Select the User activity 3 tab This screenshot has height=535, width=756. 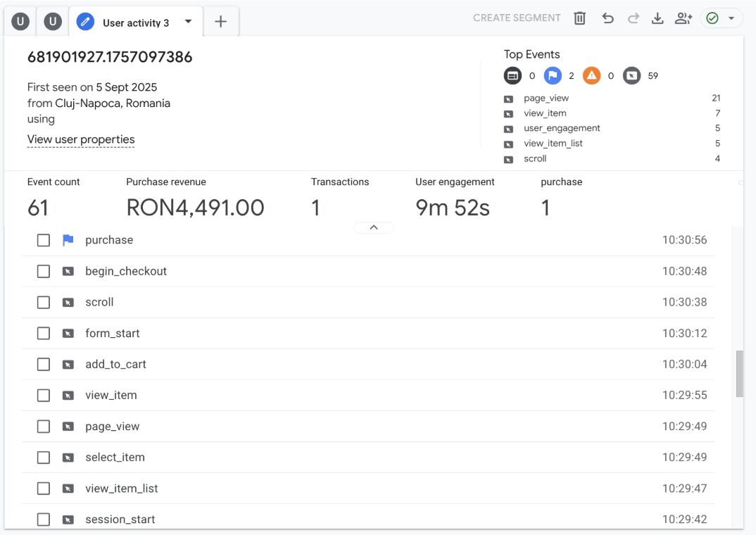click(135, 22)
